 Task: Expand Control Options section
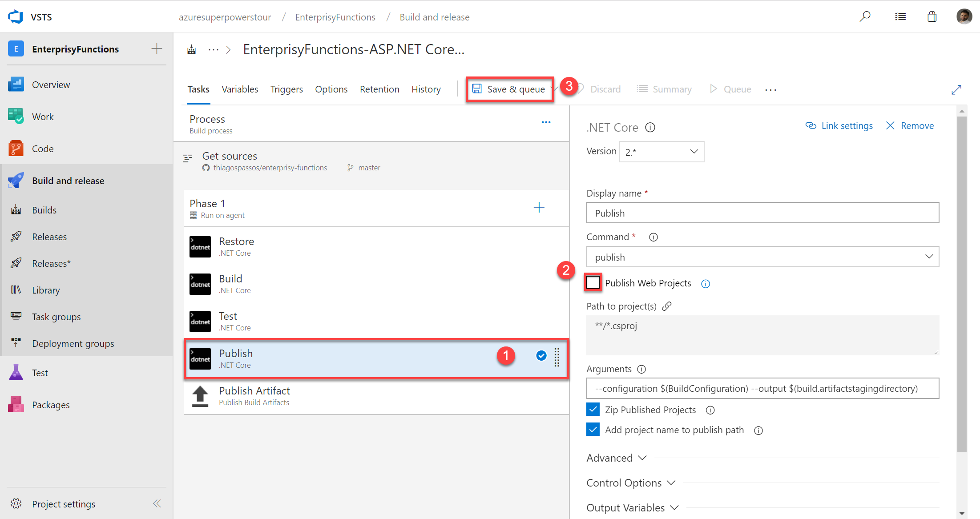click(631, 483)
